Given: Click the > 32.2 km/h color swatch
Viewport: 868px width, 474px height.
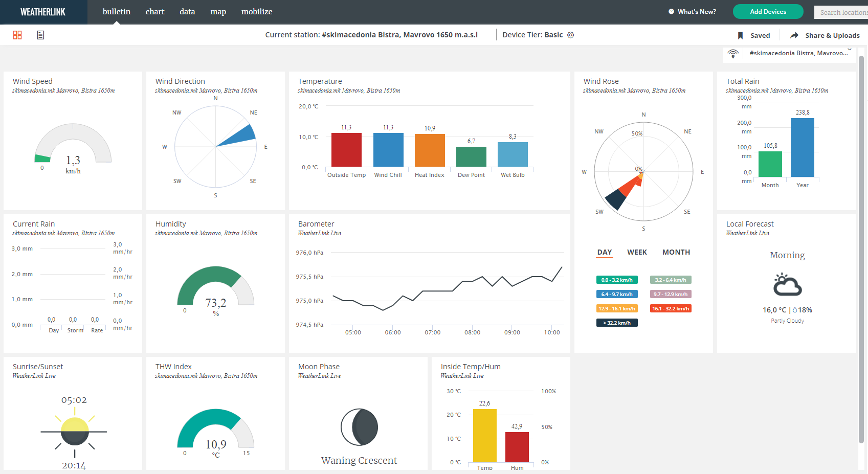Looking at the screenshot, I should coord(617,323).
